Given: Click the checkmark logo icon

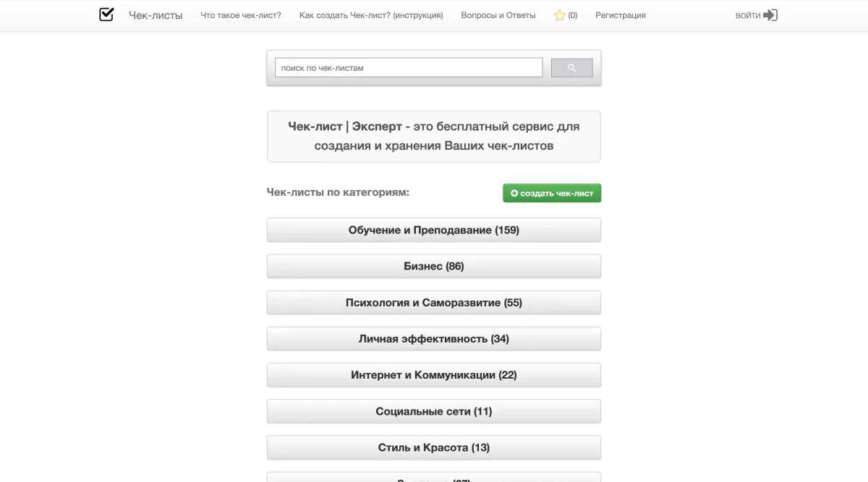Looking at the screenshot, I should pos(106,14).
